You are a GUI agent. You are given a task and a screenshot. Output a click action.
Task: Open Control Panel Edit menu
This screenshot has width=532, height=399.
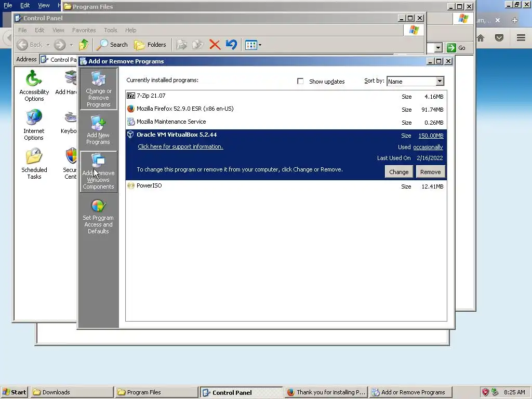39,30
